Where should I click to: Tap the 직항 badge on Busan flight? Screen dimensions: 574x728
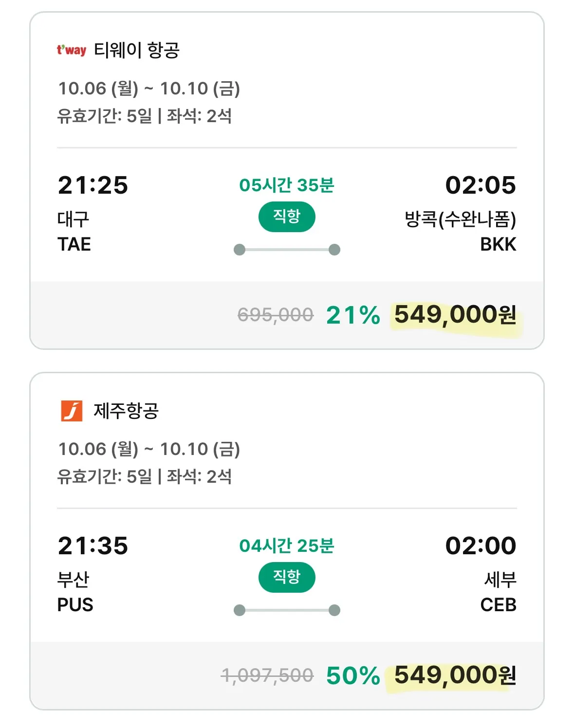point(287,577)
